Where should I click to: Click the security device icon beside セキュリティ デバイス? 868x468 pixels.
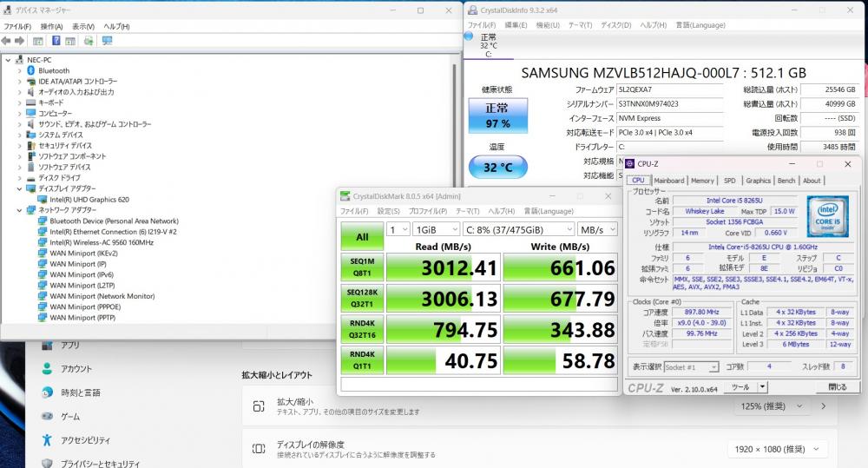(31, 146)
